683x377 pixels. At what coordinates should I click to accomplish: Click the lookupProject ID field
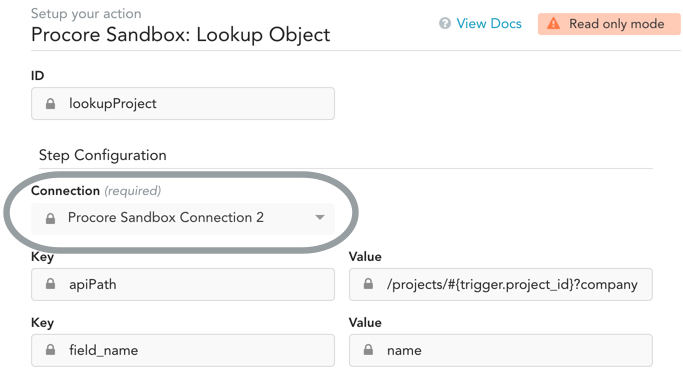183,104
